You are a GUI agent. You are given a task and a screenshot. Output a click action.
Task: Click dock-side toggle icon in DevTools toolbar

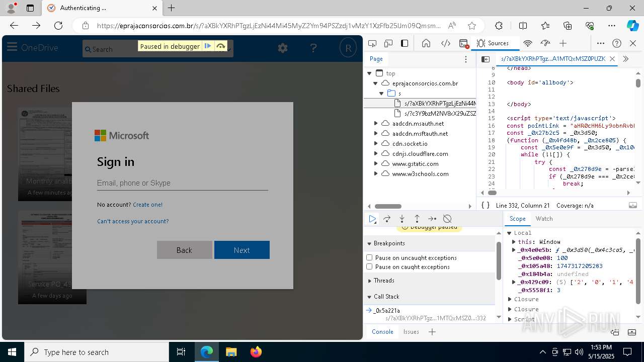(405, 43)
